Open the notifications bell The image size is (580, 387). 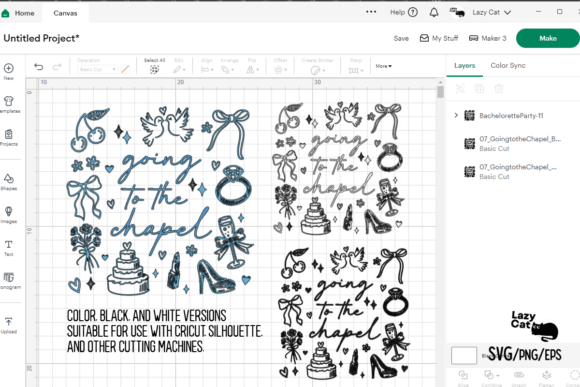(x=434, y=13)
